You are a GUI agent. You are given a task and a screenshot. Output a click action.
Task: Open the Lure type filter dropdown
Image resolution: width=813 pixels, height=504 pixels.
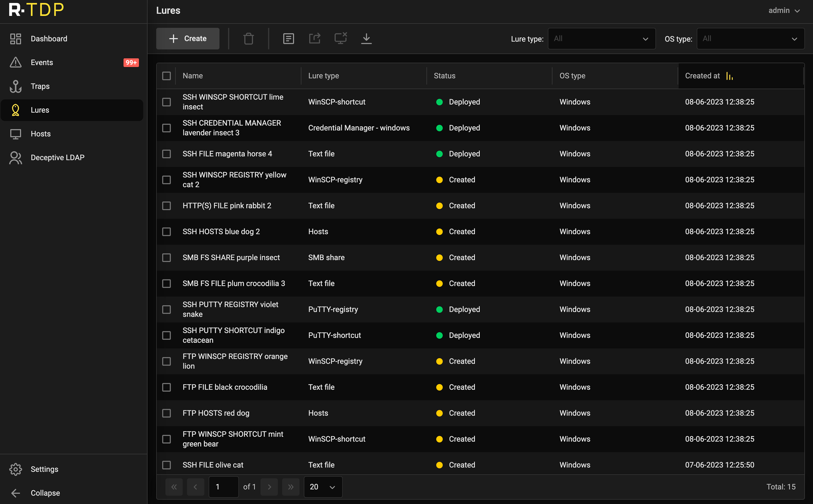[601, 39]
